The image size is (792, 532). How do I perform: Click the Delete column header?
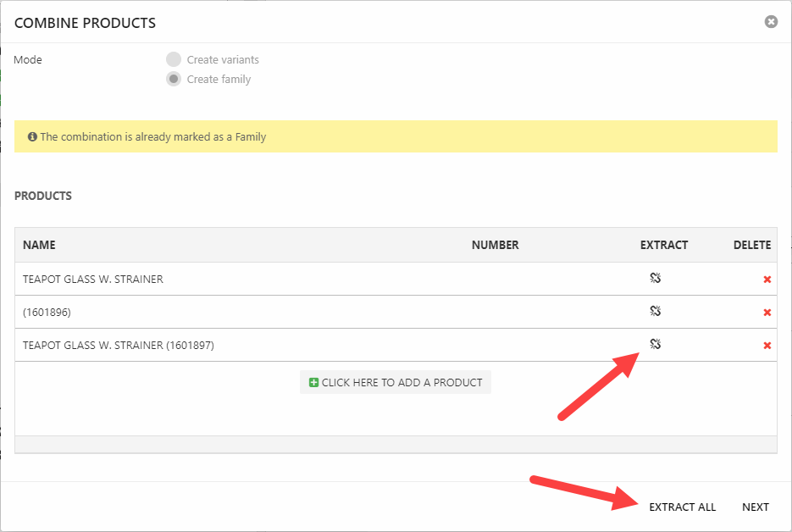coord(751,245)
